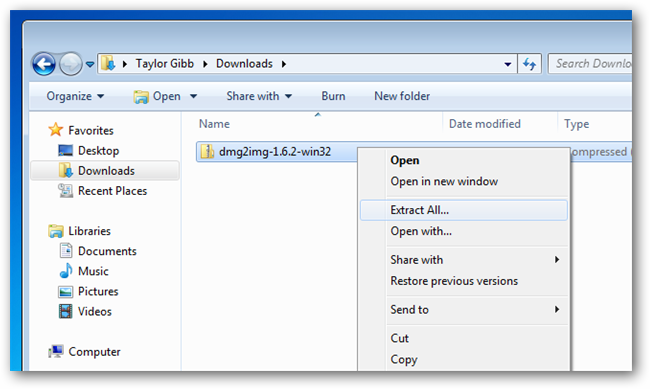Click the dmg2img zip file icon
Viewport: 650px width, 389px height.
207,151
